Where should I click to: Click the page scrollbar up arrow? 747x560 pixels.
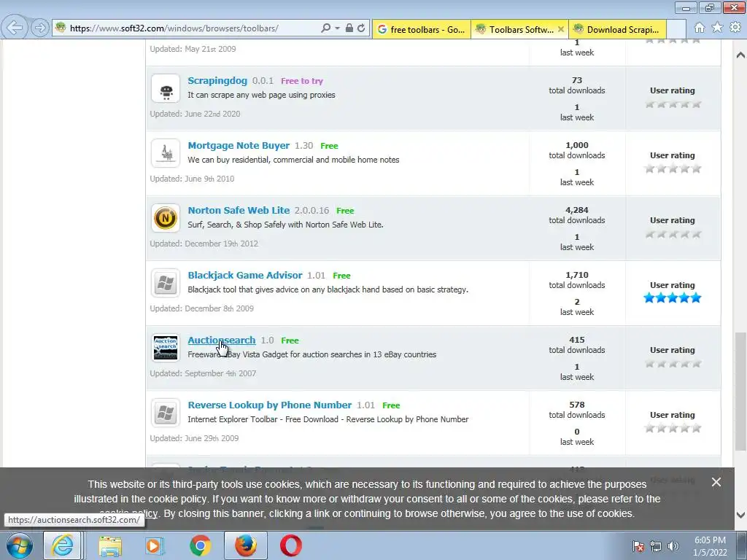coord(740,55)
